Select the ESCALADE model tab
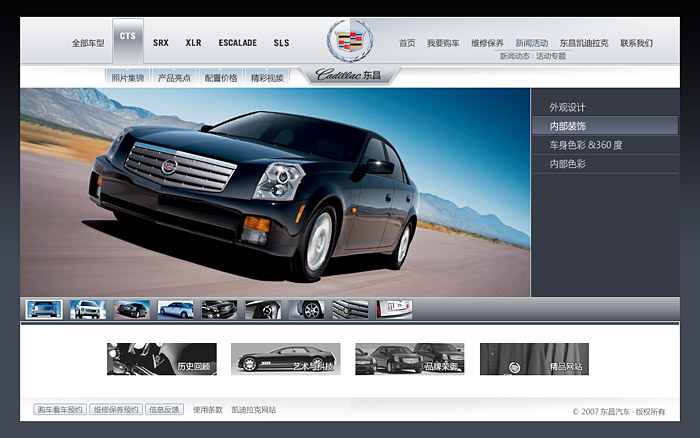Image resolution: width=700 pixels, height=438 pixels. 238,43
